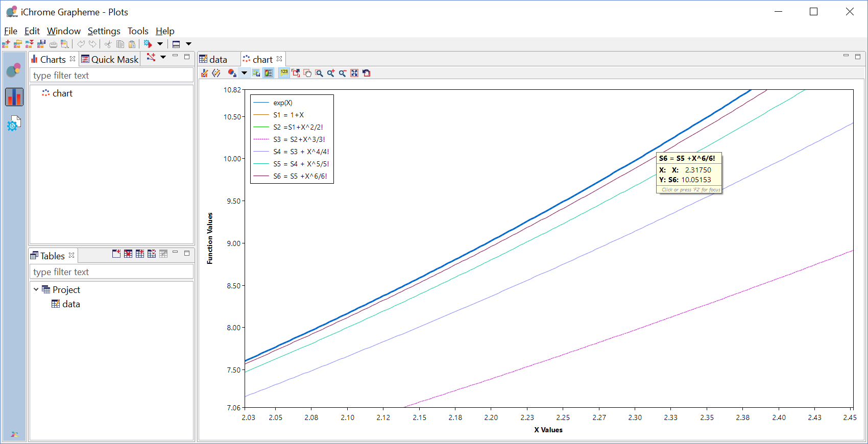Screen dimensions: 868x444
Task: Click the Undo arrow icon
Action: (x=81, y=44)
